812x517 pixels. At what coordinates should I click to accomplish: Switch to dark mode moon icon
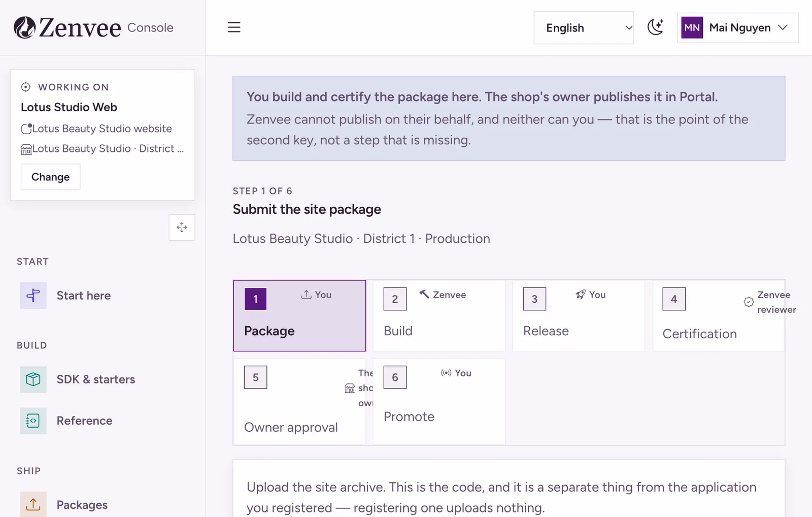coord(655,27)
